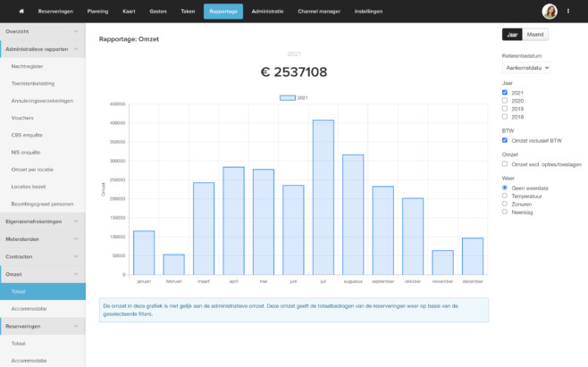Enable the 2020 year checkbox

505,101
